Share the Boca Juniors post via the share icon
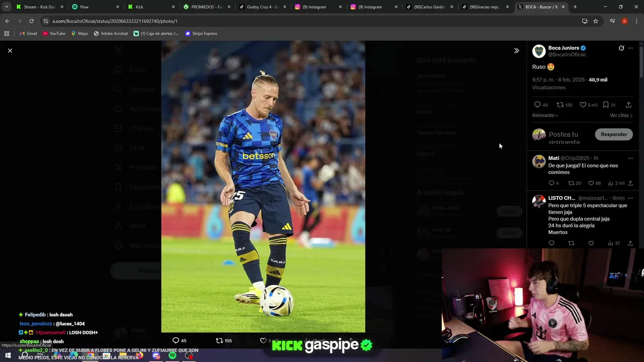Screen dimensions: 644x362 (628, 105)
